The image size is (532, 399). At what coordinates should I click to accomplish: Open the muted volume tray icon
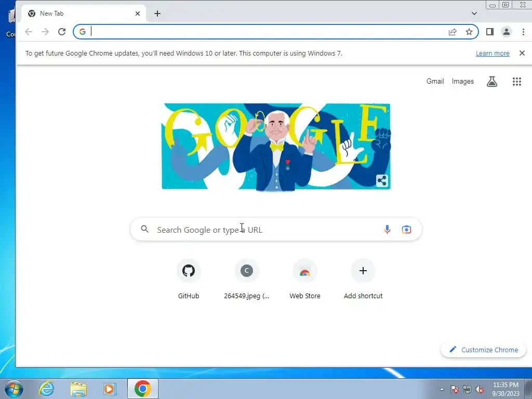[x=480, y=389]
